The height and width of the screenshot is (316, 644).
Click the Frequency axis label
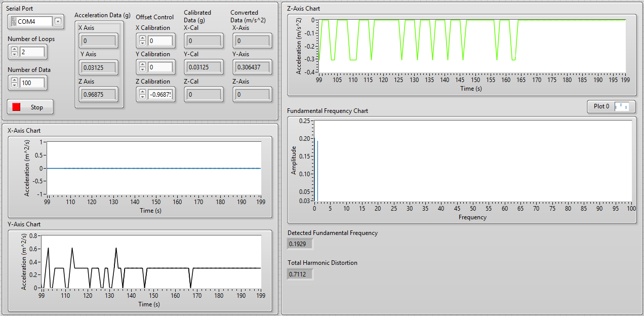[472, 217]
